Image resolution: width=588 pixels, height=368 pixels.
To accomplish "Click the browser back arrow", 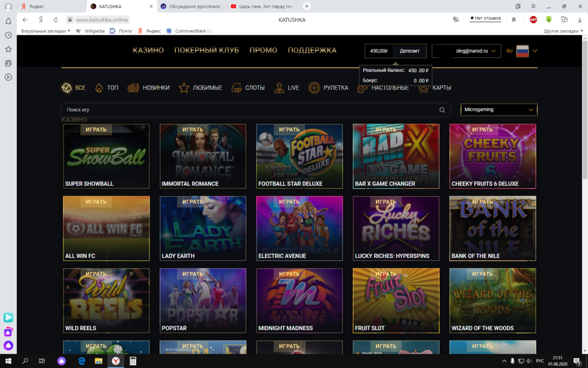I will point(25,19).
